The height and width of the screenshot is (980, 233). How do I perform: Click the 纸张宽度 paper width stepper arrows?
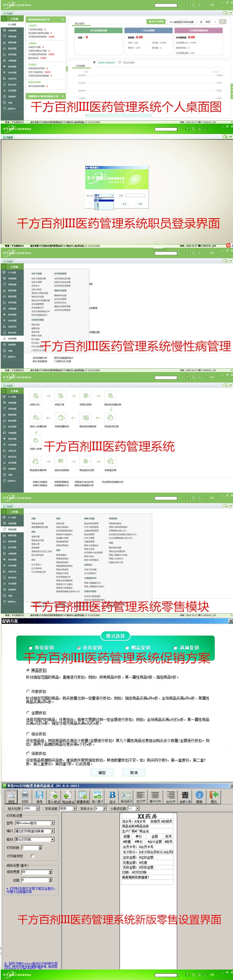50,872
